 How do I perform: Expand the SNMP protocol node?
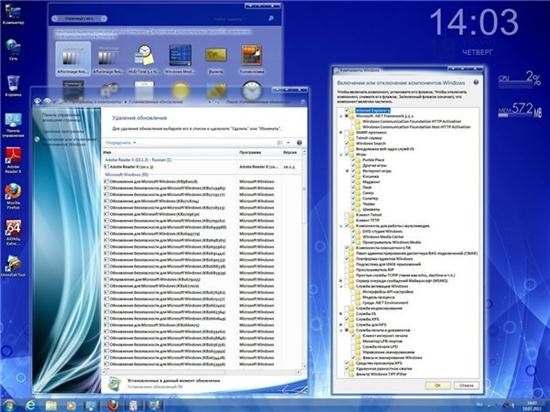coord(341,133)
